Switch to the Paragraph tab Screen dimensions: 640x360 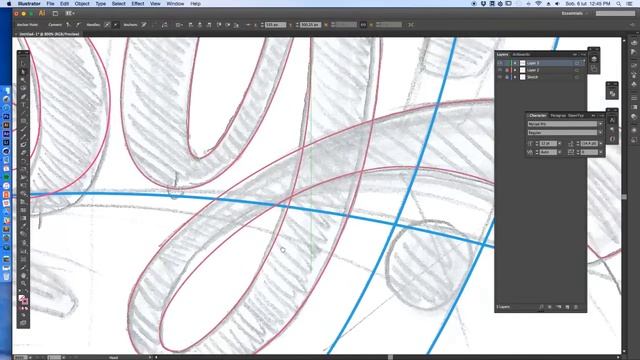tap(558, 116)
